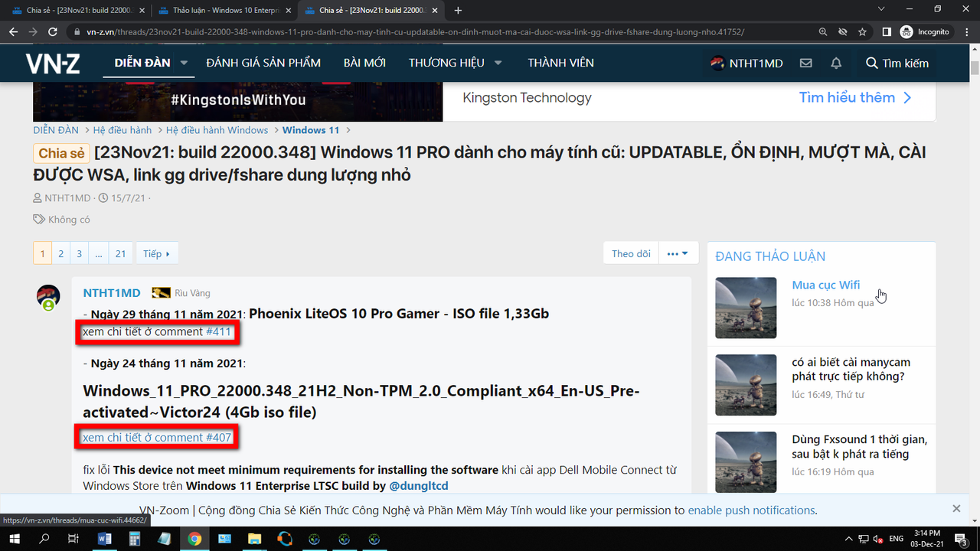Open Windows taskbar search
This screenshot has height=551, width=980.
tap(44, 540)
